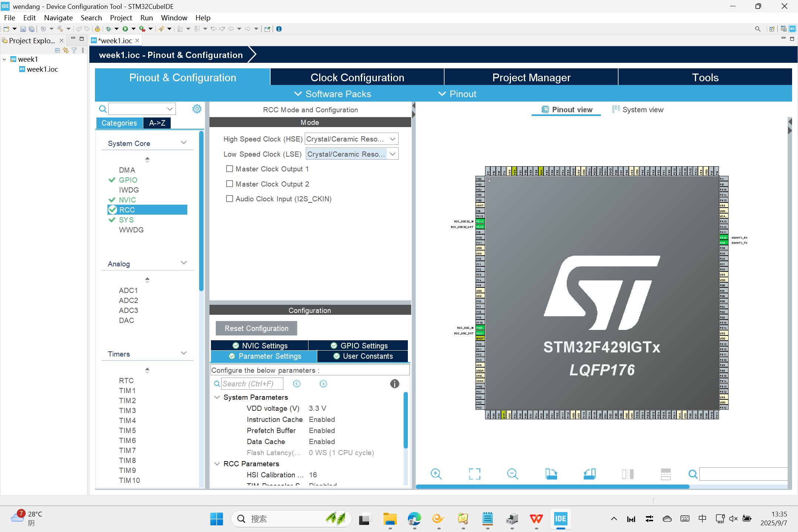This screenshot has height=532, width=798.
Task: Switch to the Clock Configuration tab
Action: [x=357, y=78]
